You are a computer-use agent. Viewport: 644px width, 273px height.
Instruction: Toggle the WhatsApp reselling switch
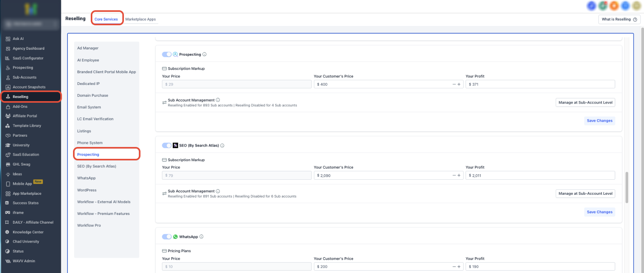(x=167, y=237)
